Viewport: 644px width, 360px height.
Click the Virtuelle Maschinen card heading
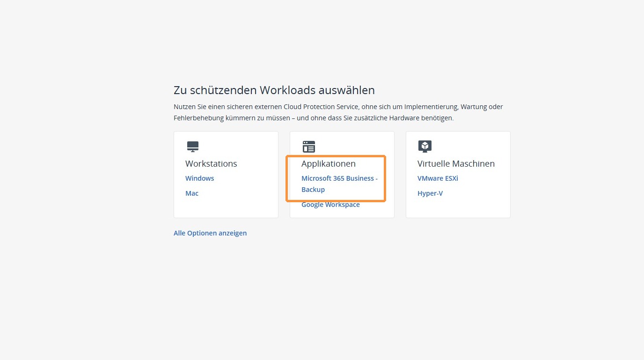click(456, 164)
